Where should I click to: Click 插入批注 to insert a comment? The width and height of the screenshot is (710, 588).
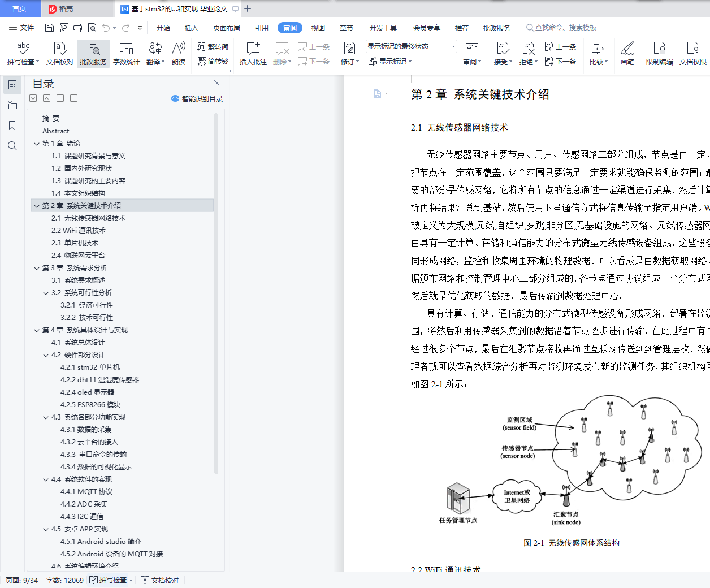pyautogui.click(x=253, y=54)
